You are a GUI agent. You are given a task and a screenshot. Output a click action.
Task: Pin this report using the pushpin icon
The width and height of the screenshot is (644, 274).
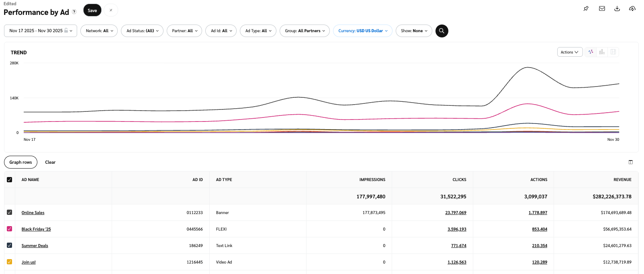586,8
